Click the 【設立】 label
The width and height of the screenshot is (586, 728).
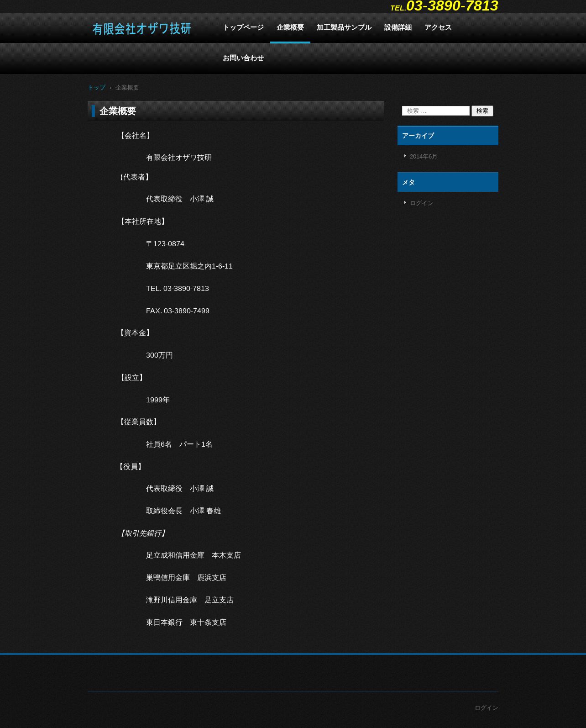(131, 378)
